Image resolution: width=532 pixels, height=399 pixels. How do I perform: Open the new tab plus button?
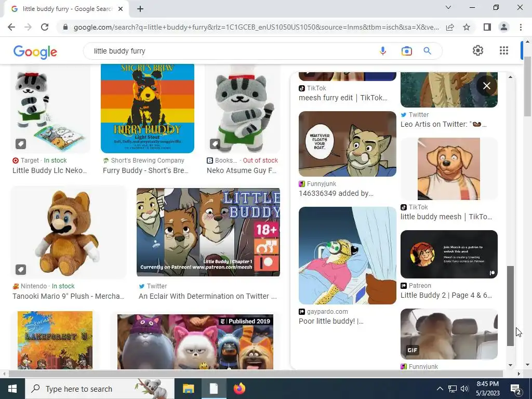point(140,9)
